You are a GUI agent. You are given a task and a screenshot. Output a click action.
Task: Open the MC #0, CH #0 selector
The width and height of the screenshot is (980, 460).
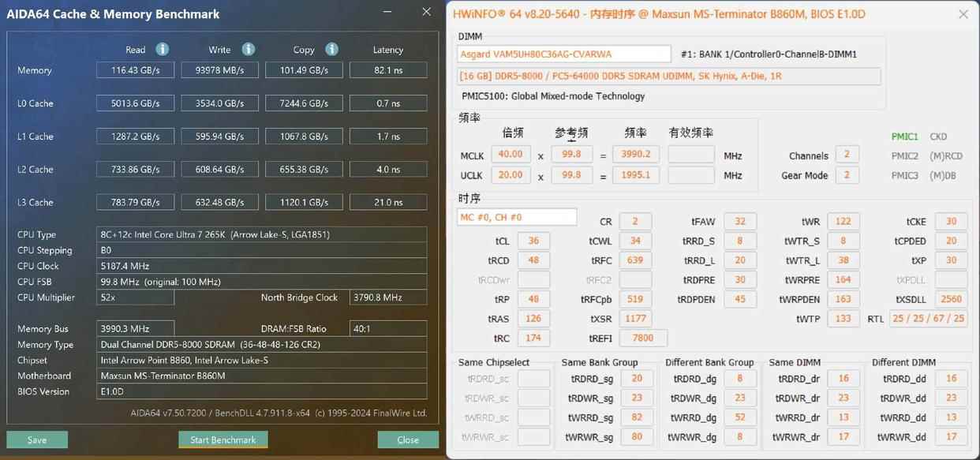tap(517, 217)
